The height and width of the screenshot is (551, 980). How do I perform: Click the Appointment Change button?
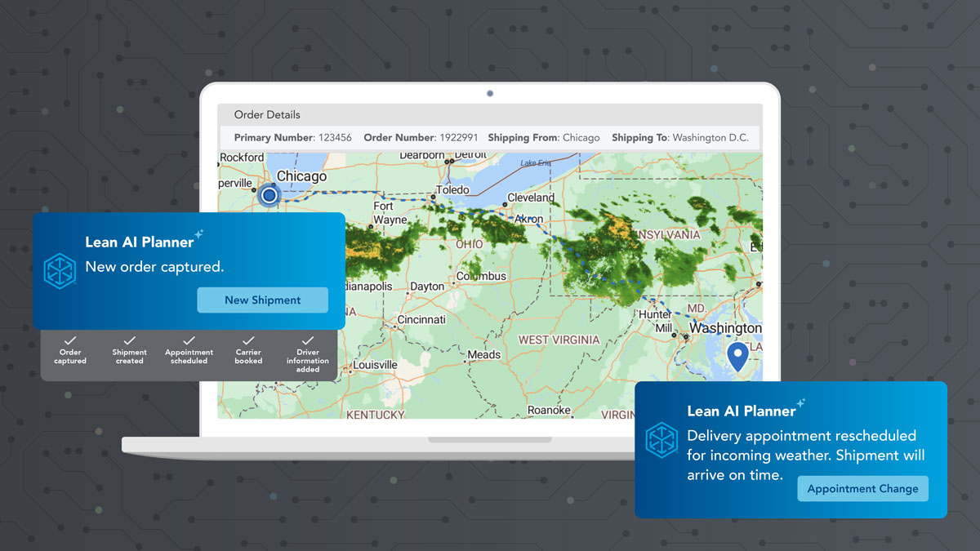pyautogui.click(x=862, y=488)
